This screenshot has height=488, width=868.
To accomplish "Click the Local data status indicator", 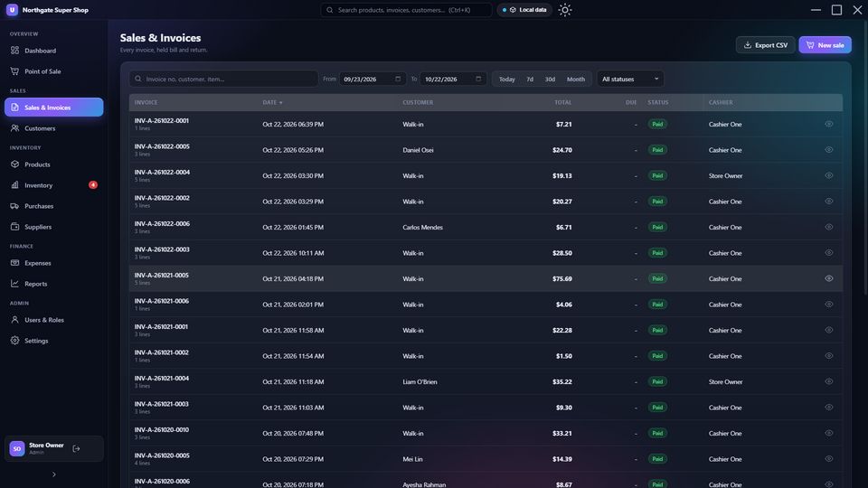I will coord(524,10).
